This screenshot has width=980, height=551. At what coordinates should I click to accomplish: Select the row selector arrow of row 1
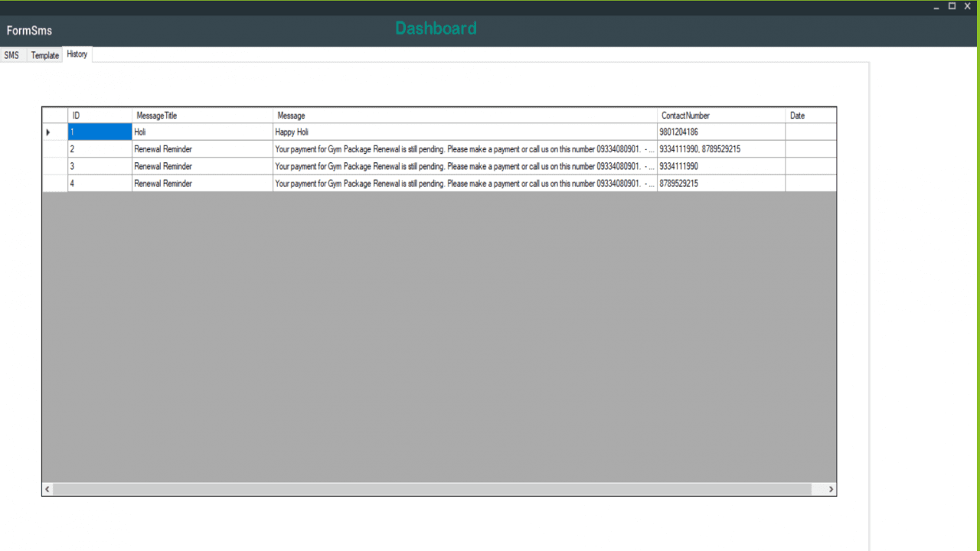tap(54, 132)
